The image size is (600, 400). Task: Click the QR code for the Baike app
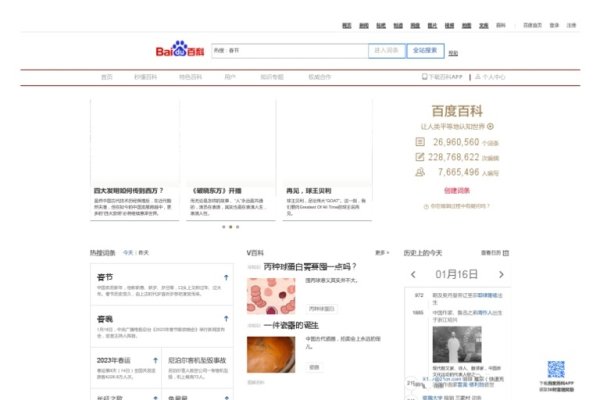tap(556, 369)
